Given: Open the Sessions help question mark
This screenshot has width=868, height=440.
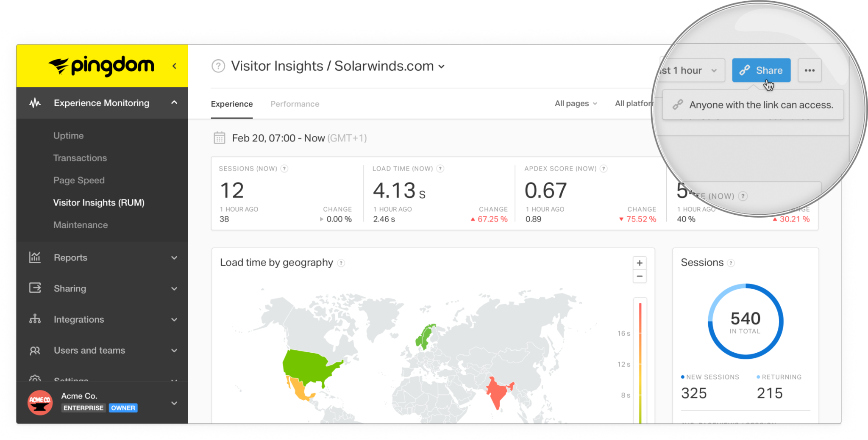Looking at the screenshot, I should pos(731,263).
